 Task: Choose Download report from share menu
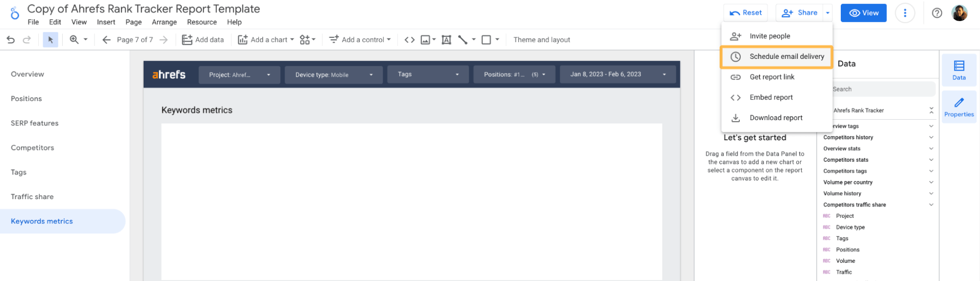[776, 118]
